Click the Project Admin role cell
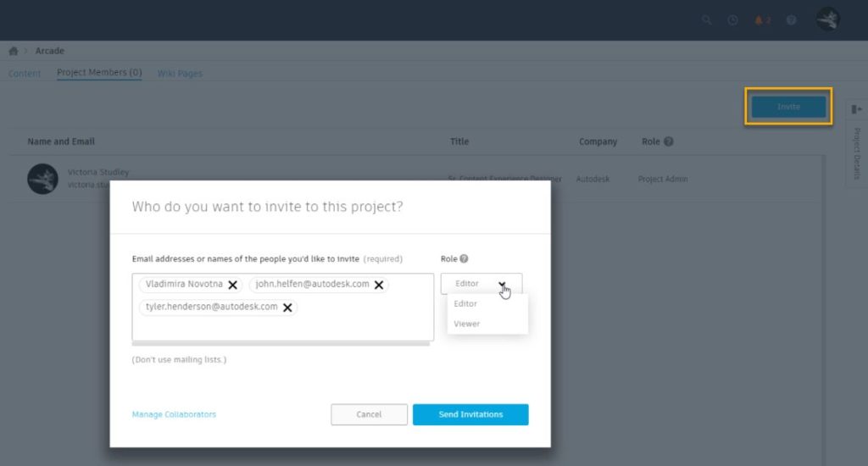This screenshot has height=466, width=868. click(x=663, y=180)
